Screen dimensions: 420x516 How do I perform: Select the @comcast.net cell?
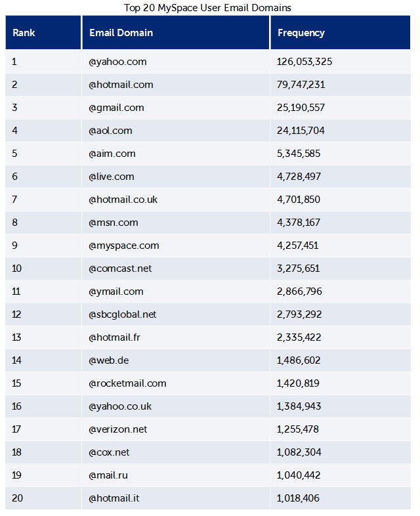coord(120,269)
